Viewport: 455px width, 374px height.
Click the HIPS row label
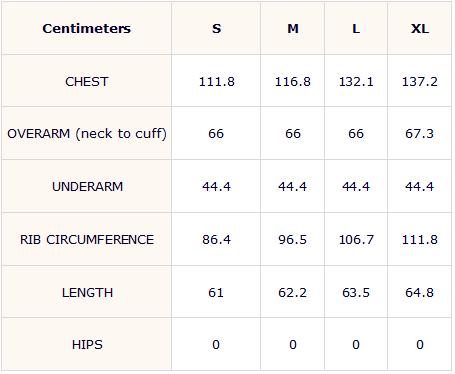coord(87,345)
